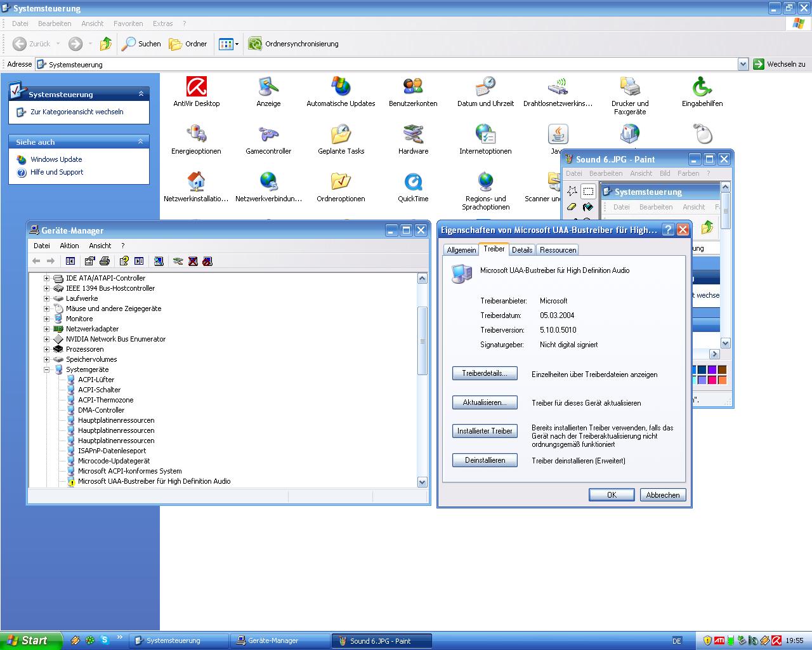Expand Mäuse und andere Zeigegeräte node
The height and width of the screenshot is (650, 812).
pyautogui.click(x=46, y=308)
